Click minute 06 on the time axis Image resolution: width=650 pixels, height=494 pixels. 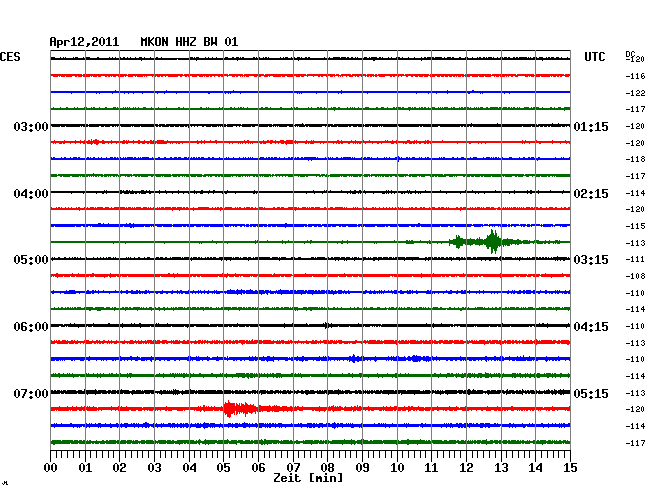(x=258, y=468)
